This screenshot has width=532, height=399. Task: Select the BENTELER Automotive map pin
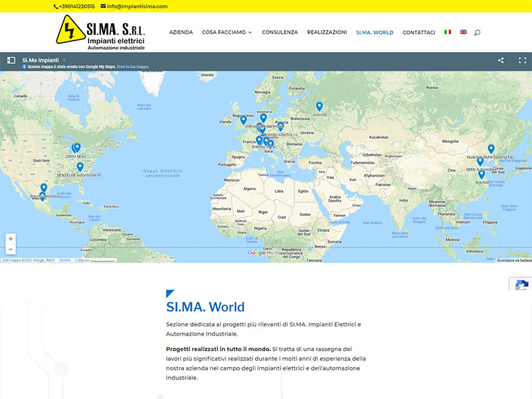[x=80, y=167]
